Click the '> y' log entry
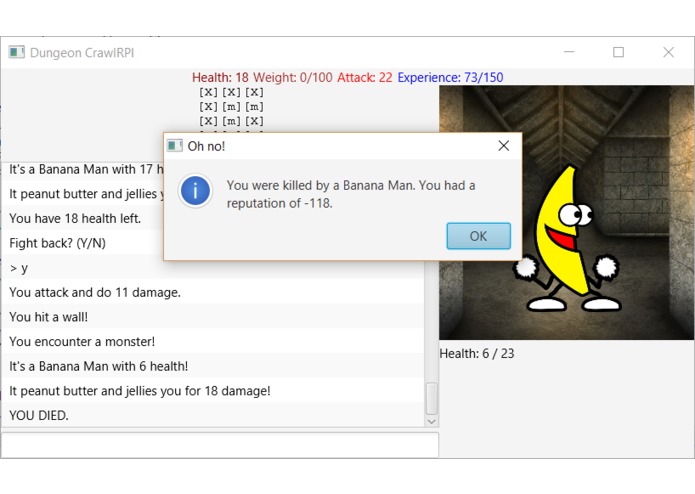Image resolution: width=695 pixels, height=494 pixels. [19, 268]
